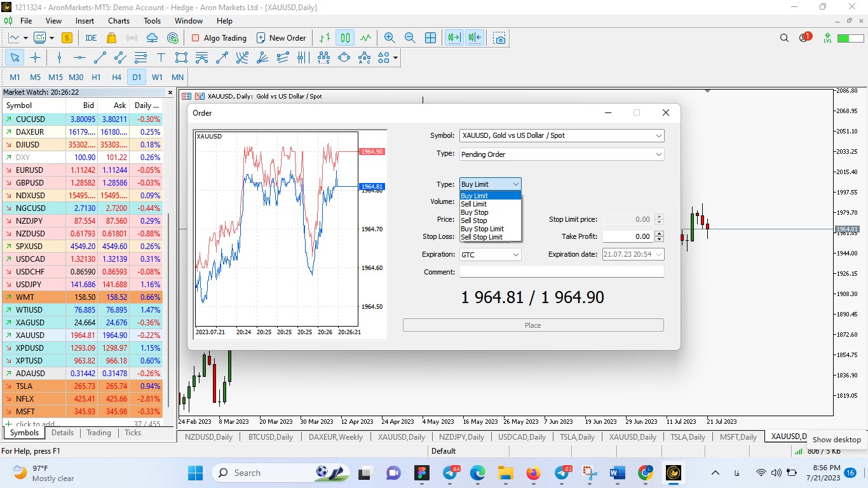Open the VPS cloud hosting icon
The width and height of the screenshot is (868, 488).
[152, 38]
